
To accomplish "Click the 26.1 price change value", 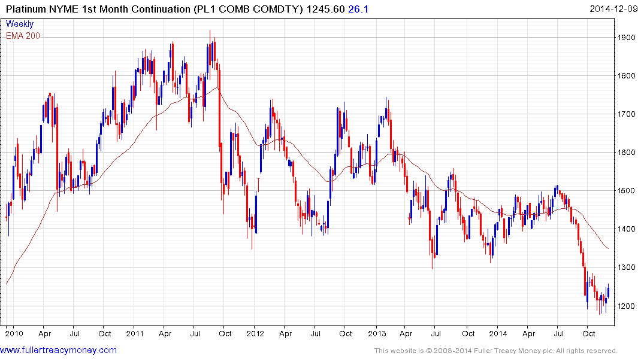I will coord(358,9).
